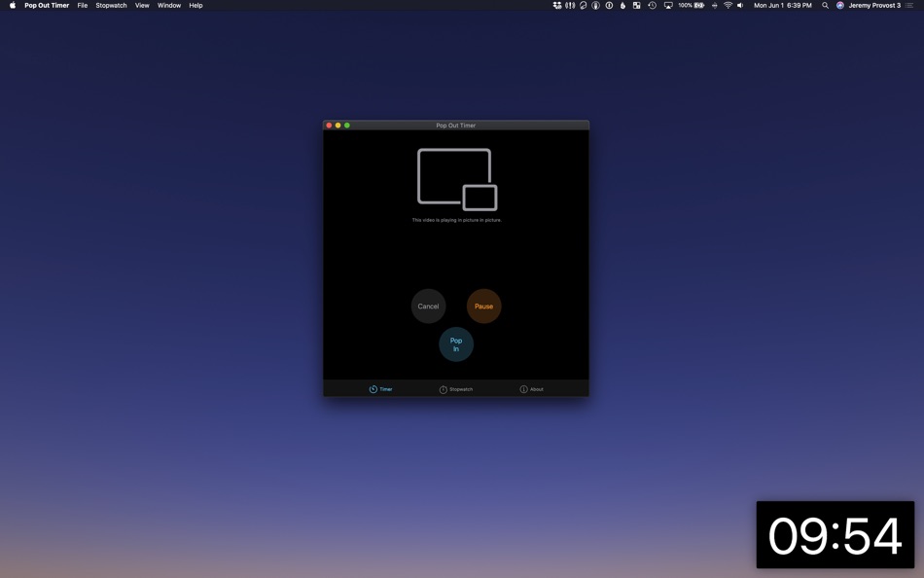
Task: Click the 100% battery status indicator
Action: (x=692, y=5)
